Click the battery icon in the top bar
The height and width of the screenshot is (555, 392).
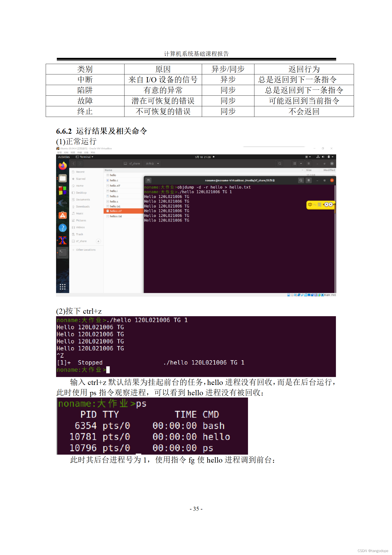pyautogui.click(x=329, y=157)
